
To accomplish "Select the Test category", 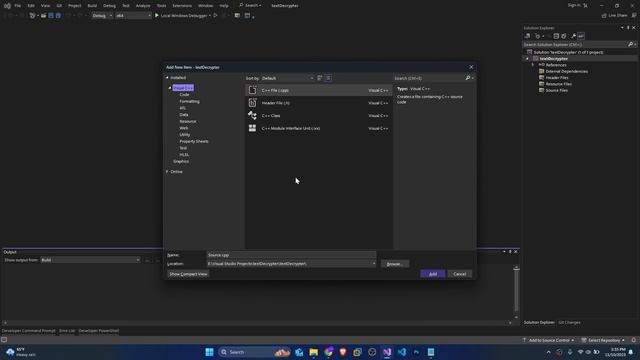I will [x=183, y=148].
